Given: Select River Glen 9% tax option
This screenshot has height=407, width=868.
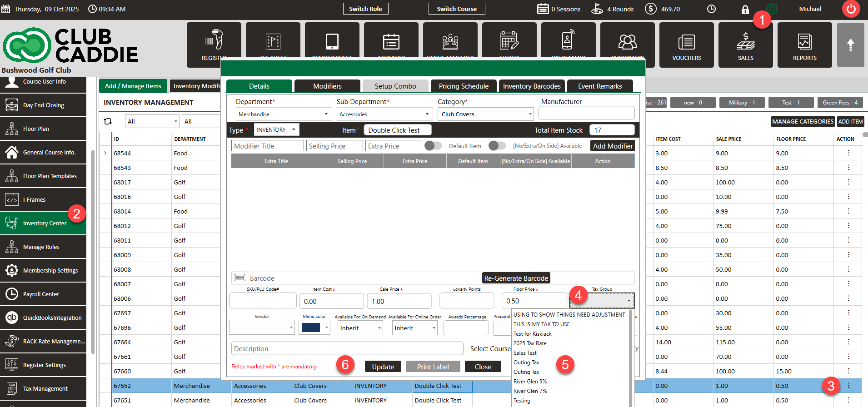Looking at the screenshot, I should [x=530, y=382].
